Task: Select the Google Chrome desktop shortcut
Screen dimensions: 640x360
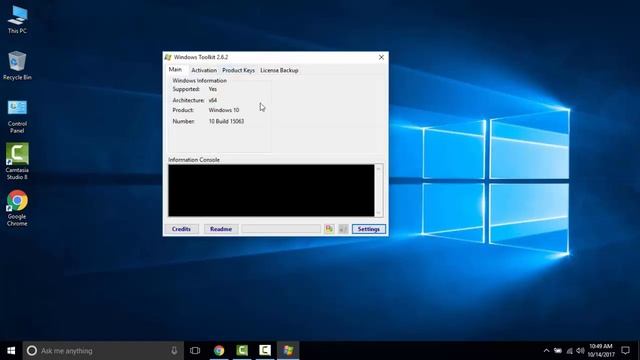Action: click(17, 208)
